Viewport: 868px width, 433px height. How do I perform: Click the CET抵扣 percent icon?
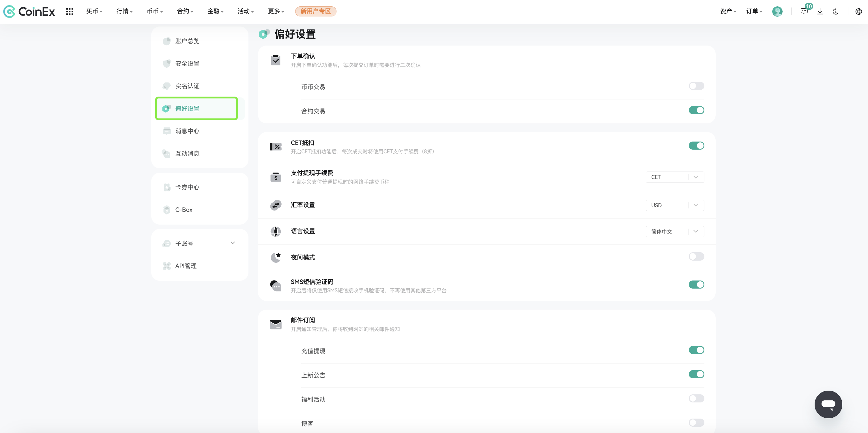(276, 146)
